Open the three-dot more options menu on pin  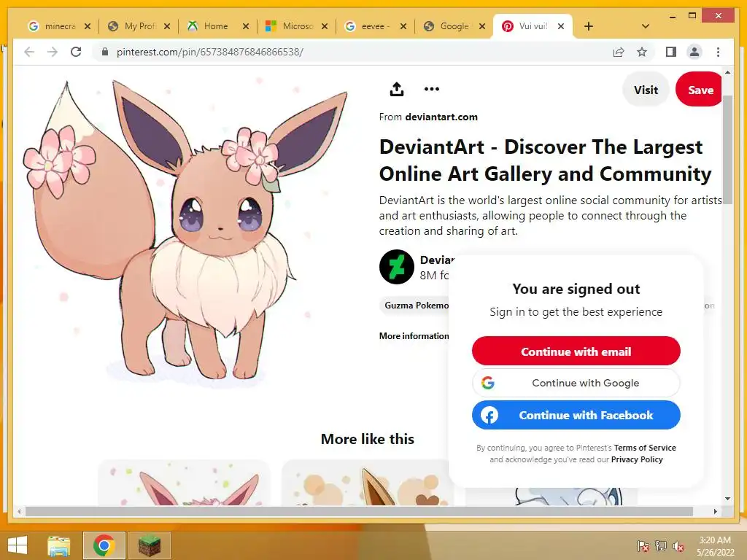click(432, 89)
